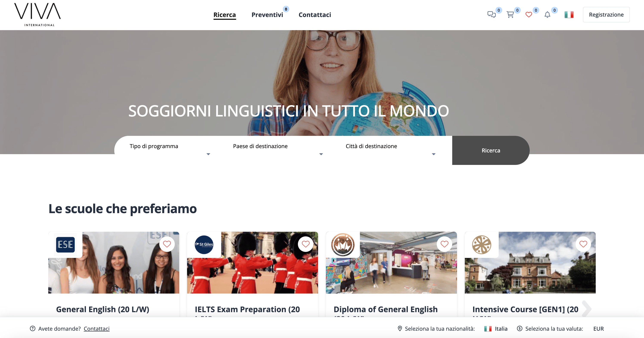The width and height of the screenshot is (644, 338).
Task: Click the VIVA International logo
Action: click(37, 14)
